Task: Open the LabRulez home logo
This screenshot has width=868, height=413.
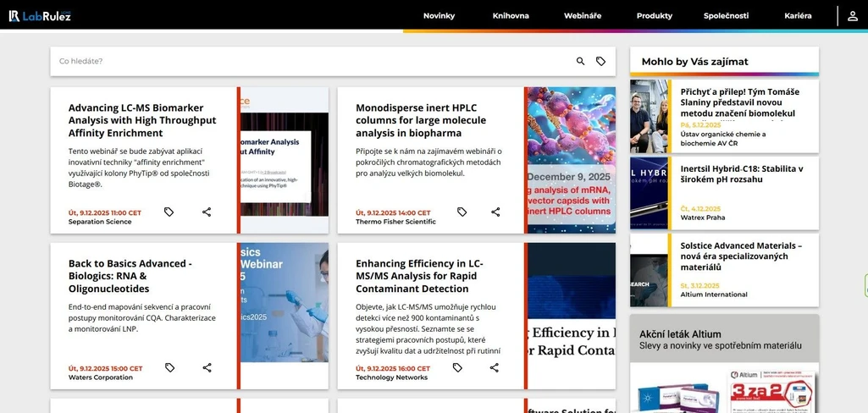Action: pyautogui.click(x=40, y=15)
